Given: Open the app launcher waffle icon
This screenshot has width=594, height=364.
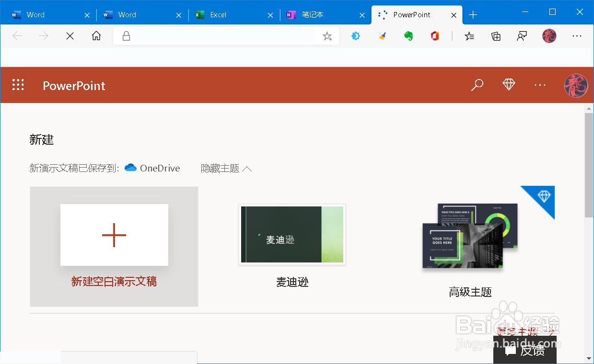Looking at the screenshot, I should [18, 85].
